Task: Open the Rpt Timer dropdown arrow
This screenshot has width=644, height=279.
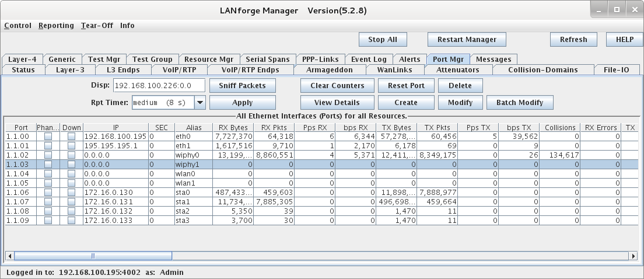Action: (199, 103)
